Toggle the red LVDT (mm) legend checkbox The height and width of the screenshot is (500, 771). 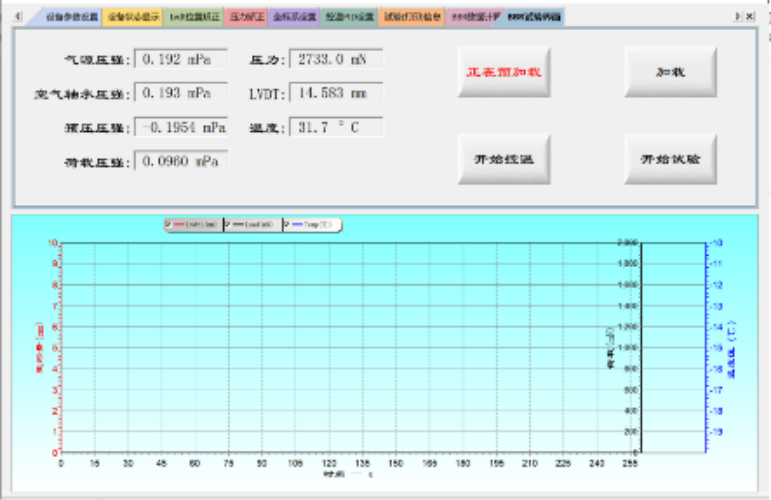click(x=169, y=225)
